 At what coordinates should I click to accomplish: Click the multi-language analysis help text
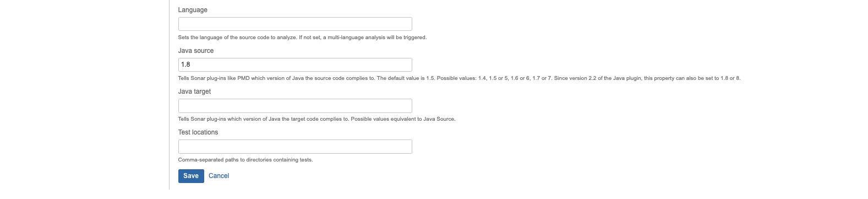click(302, 37)
